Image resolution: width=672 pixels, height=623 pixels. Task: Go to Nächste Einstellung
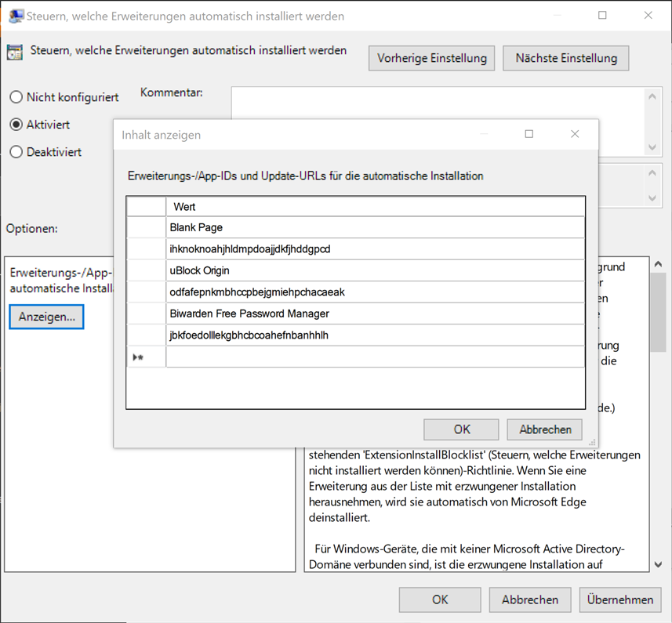(566, 58)
